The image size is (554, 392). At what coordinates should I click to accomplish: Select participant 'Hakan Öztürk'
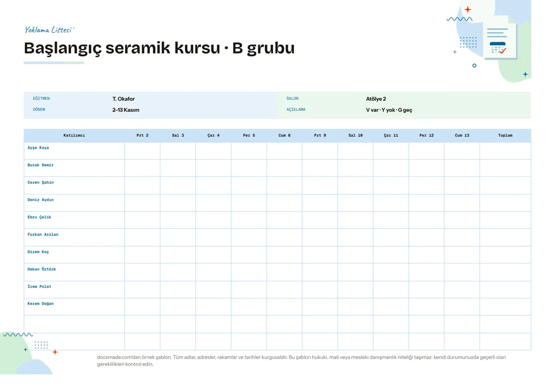42,269
